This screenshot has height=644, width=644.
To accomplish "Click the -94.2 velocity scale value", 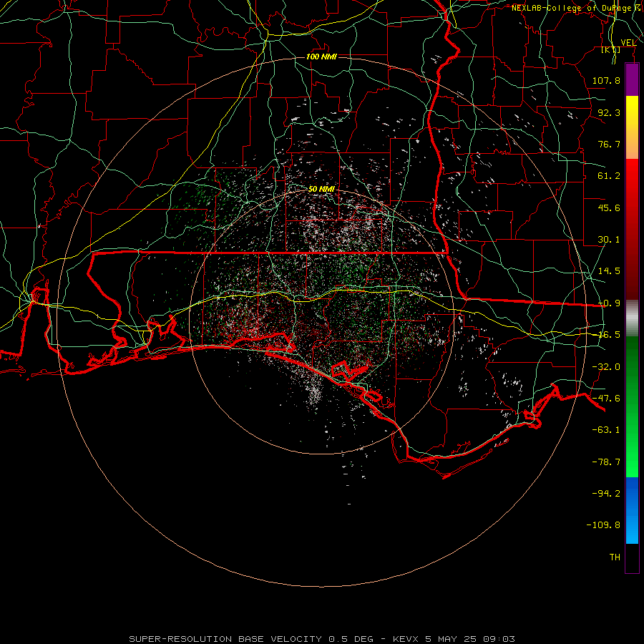I will 606,493.
